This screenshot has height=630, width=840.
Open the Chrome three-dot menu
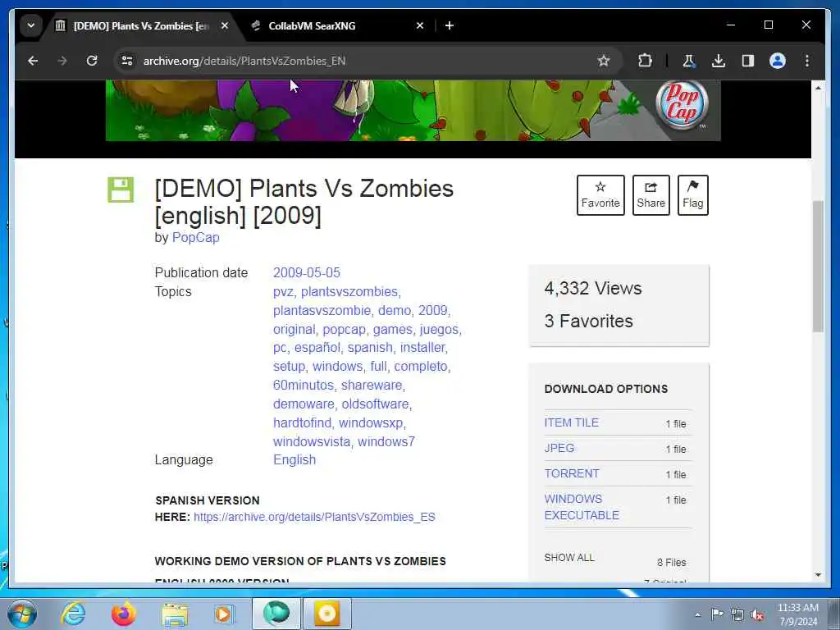pyautogui.click(x=807, y=61)
